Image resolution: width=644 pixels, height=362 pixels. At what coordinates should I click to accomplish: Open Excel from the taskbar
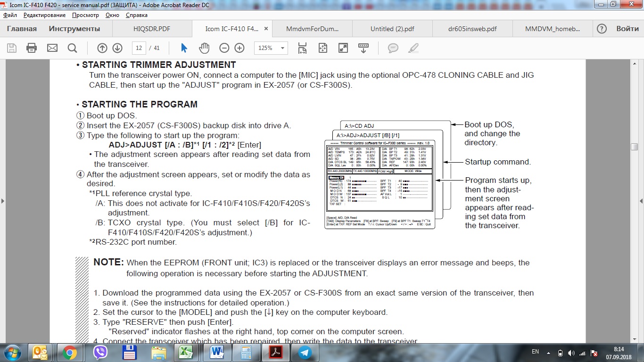[x=188, y=352]
